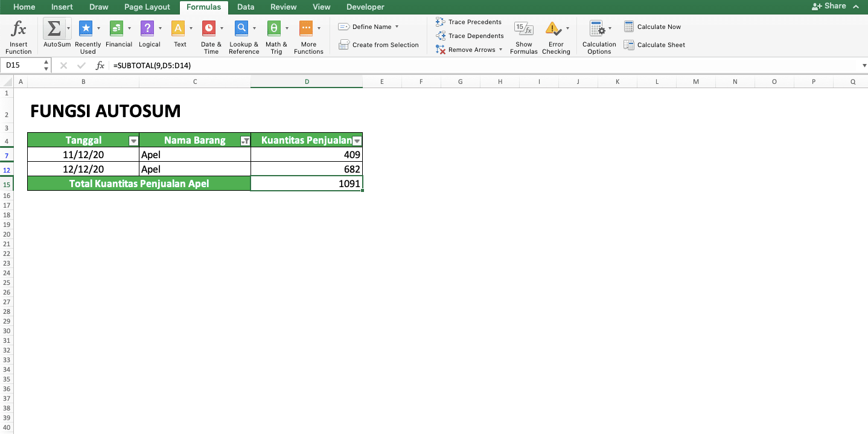Click the Name Box stepper arrows
Image resolution: width=868 pixels, height=434 pixels.
click(x=46, y=65)
